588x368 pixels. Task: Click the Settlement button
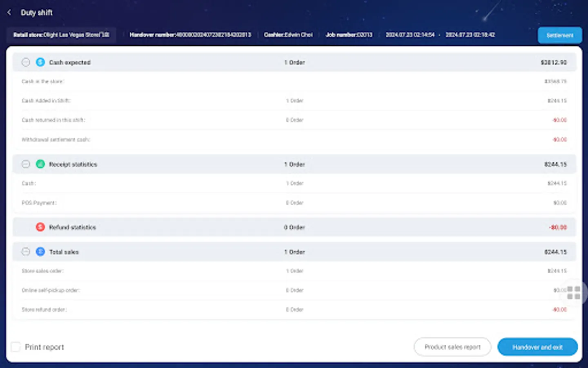click(560, 35)
